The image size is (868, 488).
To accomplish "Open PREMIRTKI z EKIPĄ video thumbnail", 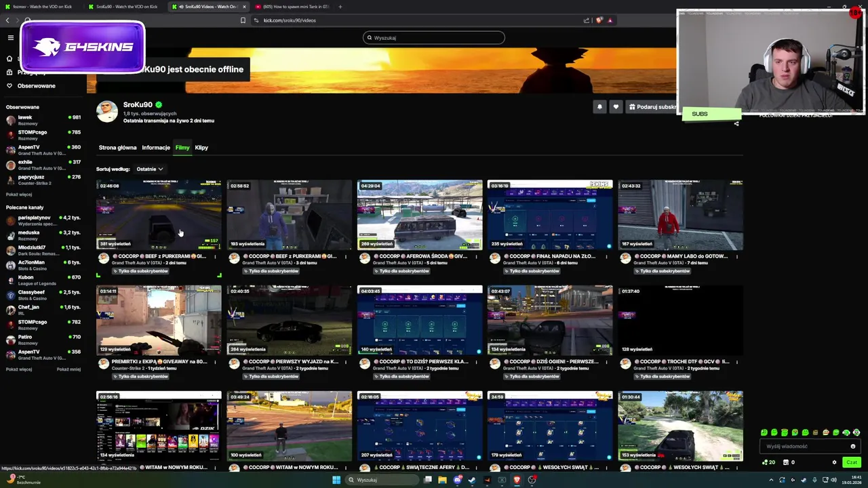I will click(159, 321).
